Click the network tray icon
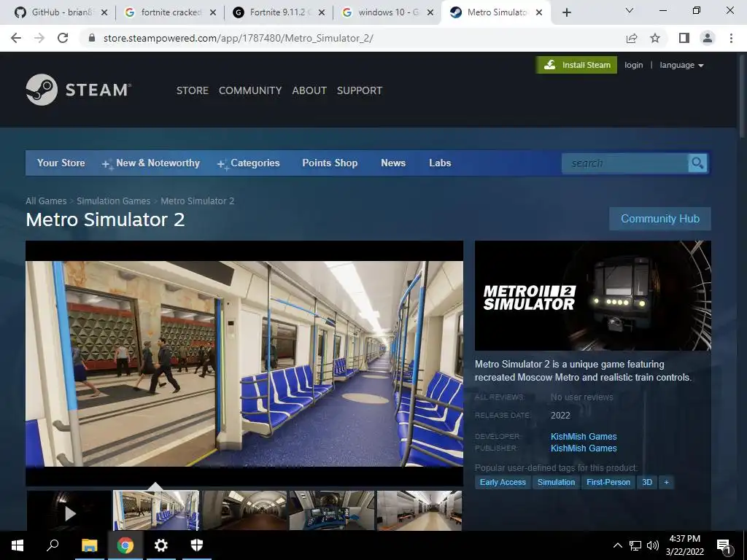 point(635,545)
